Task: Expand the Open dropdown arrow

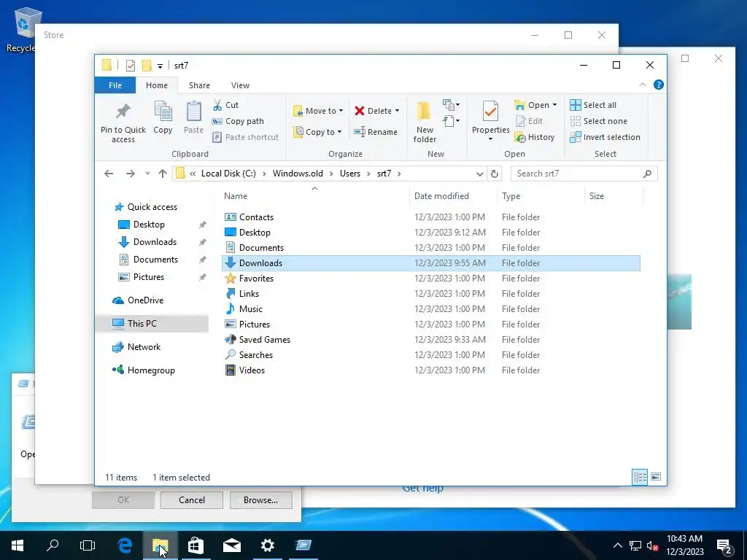Action: 554,105
